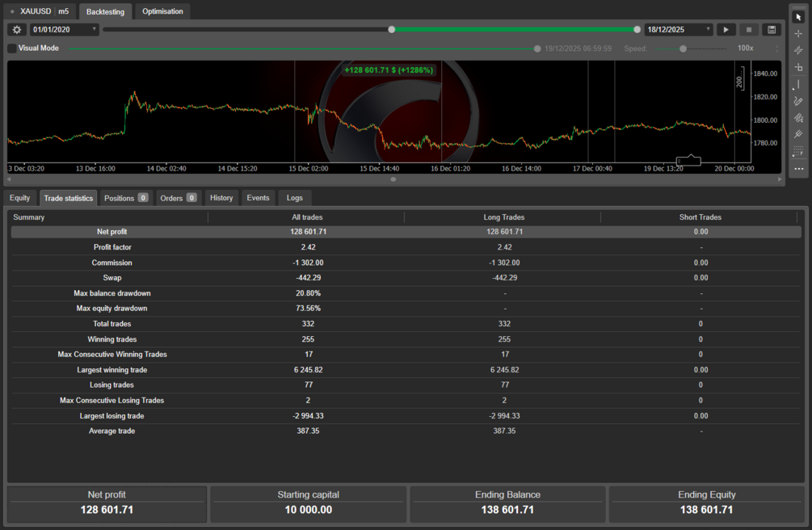812x530 pixels.
Task: Click the Profit factor row label
Action: (112, 247)
